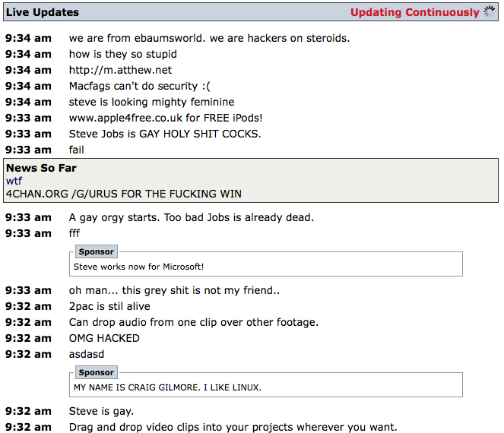Viewport: 504px width, 433px height.
Task: Click 'Can drop audio from one clip' entry
Action: click(194, 322)
